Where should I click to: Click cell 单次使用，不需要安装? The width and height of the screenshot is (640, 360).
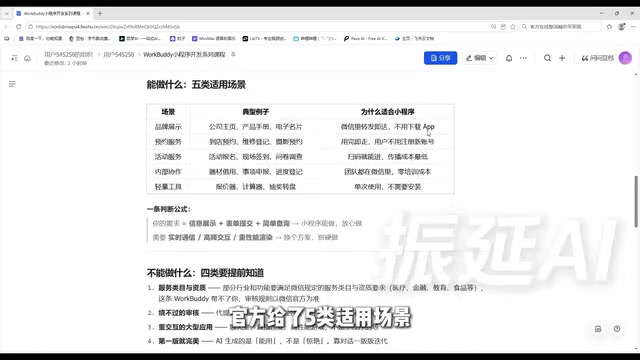pyautogui.click(x=388, y=187)
